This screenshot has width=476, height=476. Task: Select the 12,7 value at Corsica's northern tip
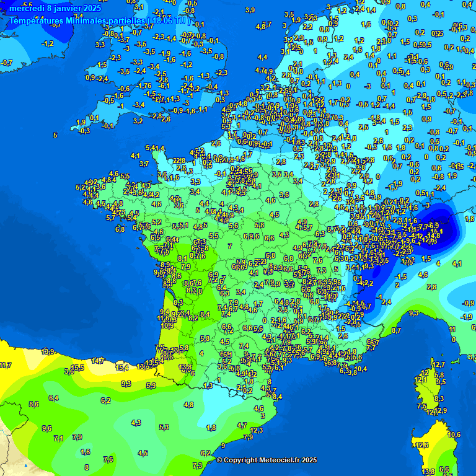[x=439, y=364]
